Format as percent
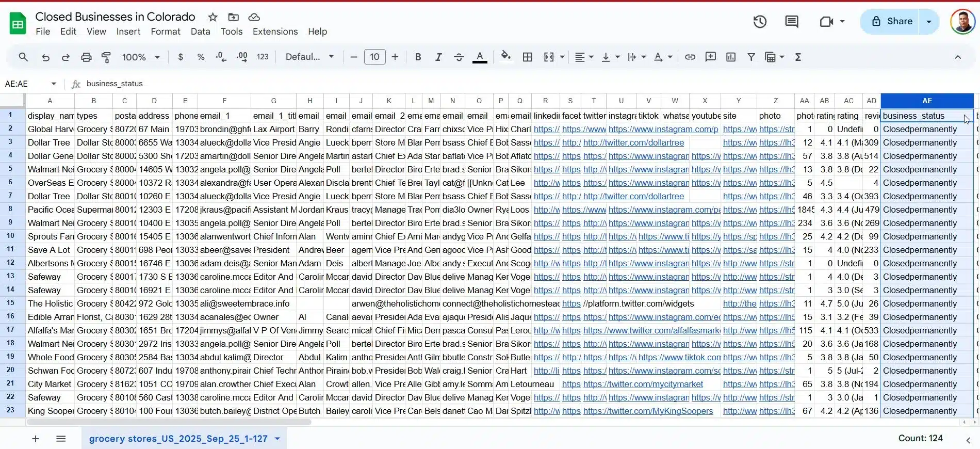Viewport: 980px width, 449px height. point(201,57)
